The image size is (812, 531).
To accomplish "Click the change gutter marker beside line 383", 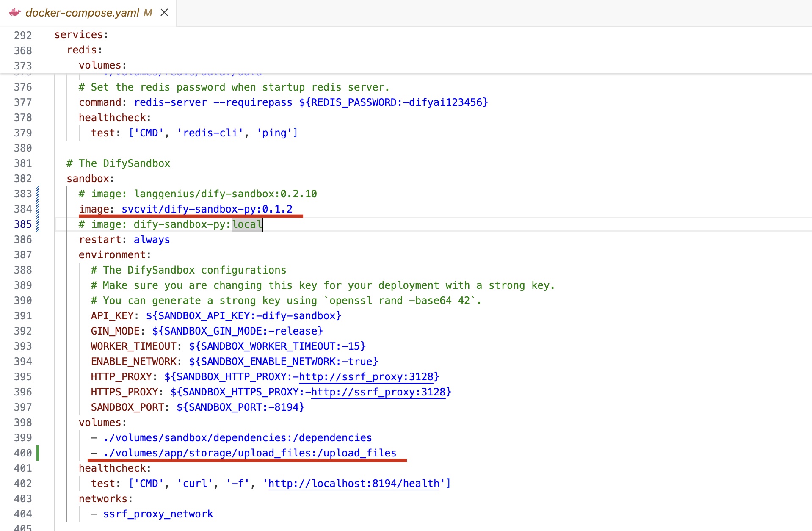I will (38, 194).
